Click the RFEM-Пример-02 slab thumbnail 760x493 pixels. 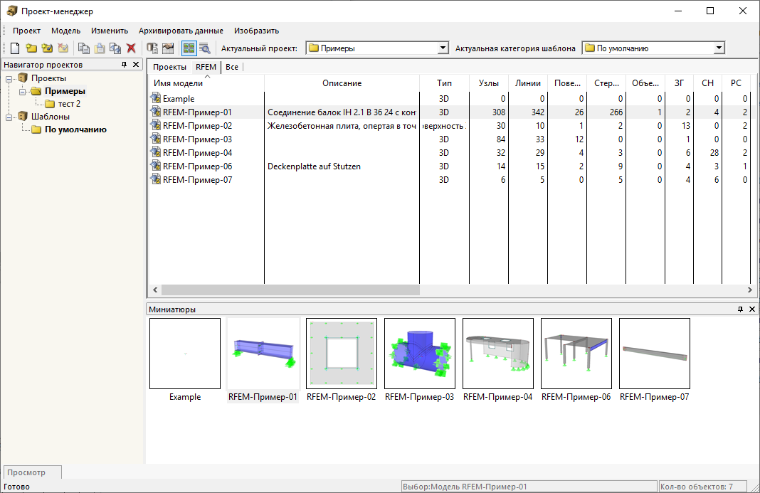pos(341,353)
